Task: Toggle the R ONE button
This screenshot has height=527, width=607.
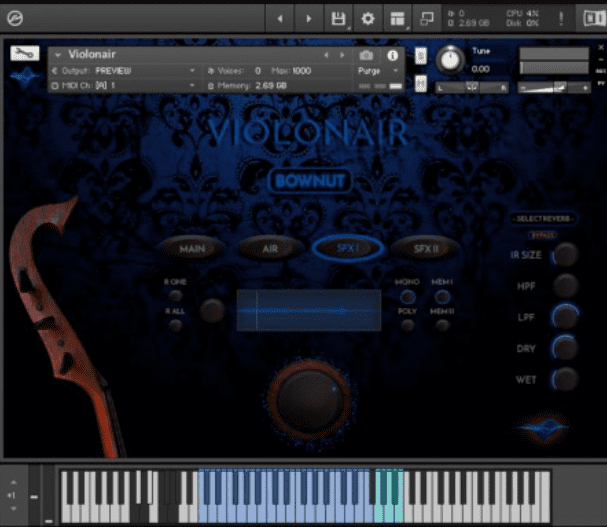Action: point(176,296)
